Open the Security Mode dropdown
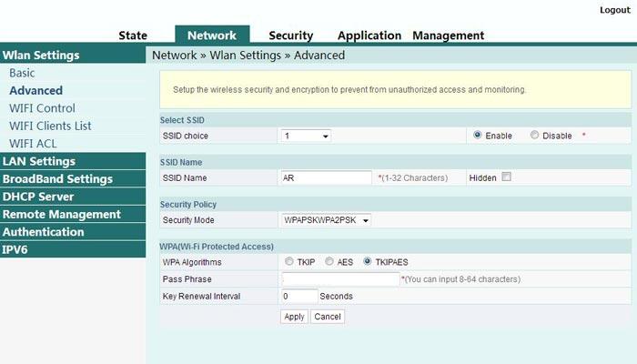 [327, 220]
